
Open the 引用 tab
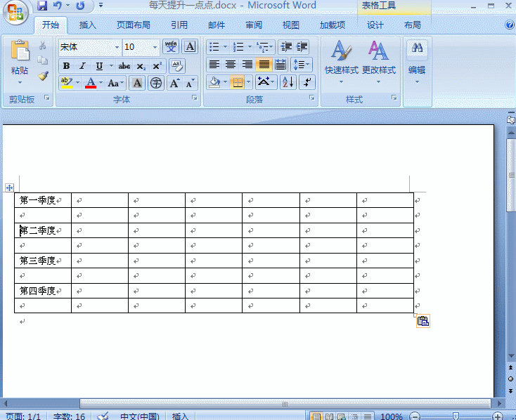coord(179,25)
